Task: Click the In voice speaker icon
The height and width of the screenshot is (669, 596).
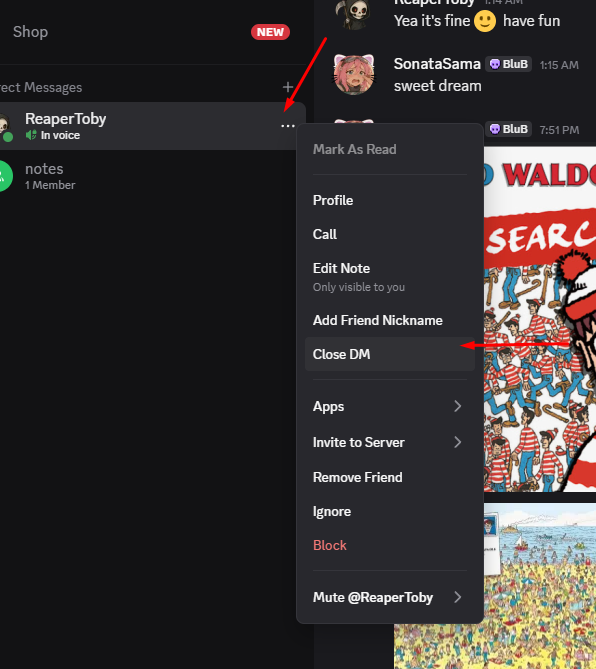Action: [x=31, y=135]
